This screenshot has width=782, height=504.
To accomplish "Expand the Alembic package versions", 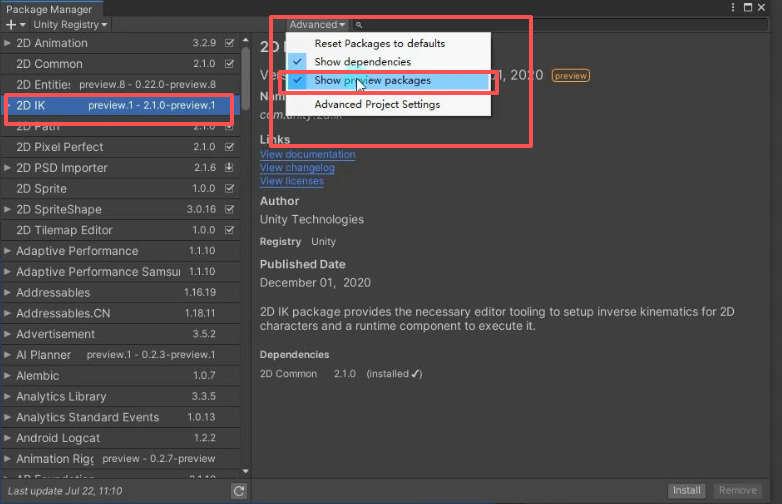I will (x=7, y=376).
